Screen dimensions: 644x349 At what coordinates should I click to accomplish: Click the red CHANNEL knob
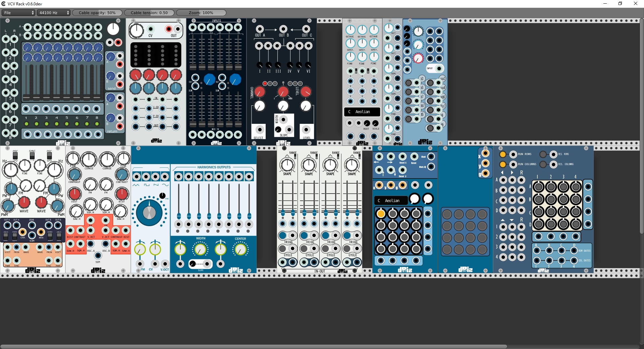pyautogui.click(x=260, y=92)
